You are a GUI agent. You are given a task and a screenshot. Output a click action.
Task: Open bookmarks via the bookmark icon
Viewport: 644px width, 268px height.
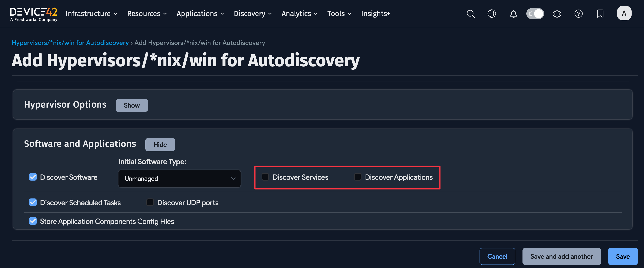click(600, 14)
